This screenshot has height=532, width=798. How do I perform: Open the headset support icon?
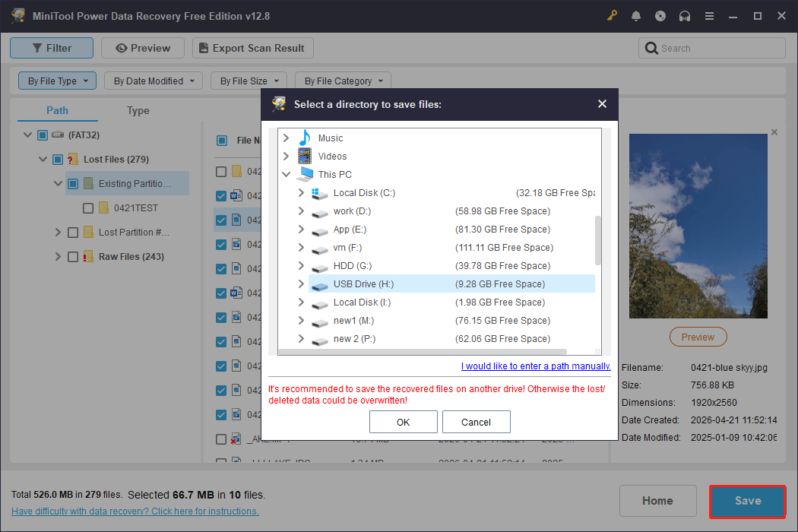[685, 16]
